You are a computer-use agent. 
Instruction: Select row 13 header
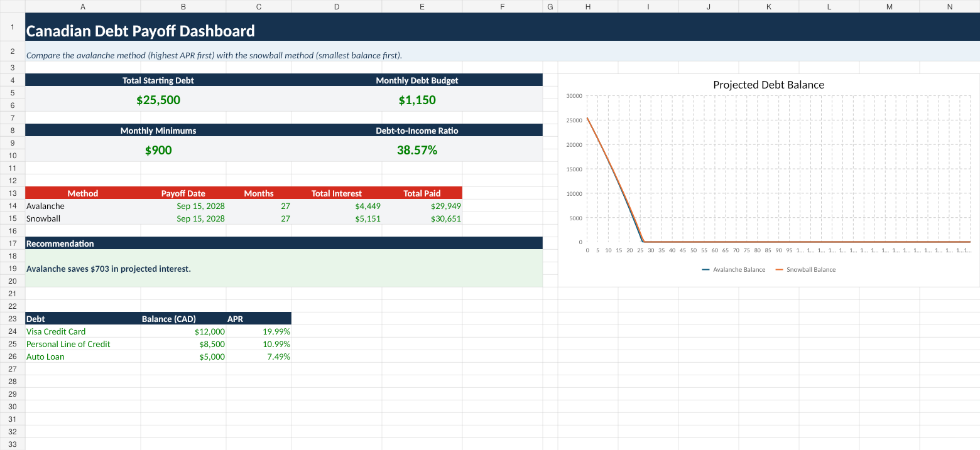[13, 193]
